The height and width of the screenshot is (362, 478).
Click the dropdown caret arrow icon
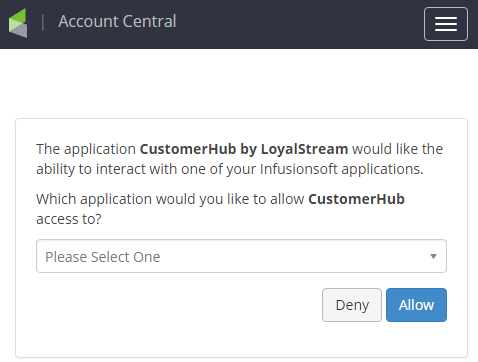[433, 256]
